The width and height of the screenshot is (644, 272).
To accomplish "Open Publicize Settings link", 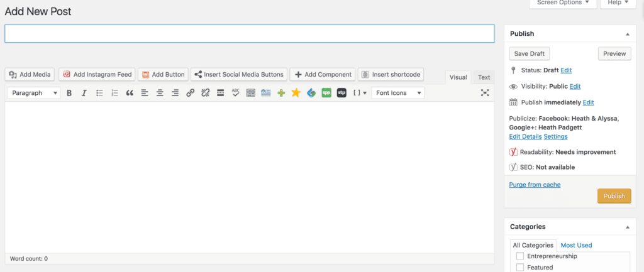I will [556, 136].
